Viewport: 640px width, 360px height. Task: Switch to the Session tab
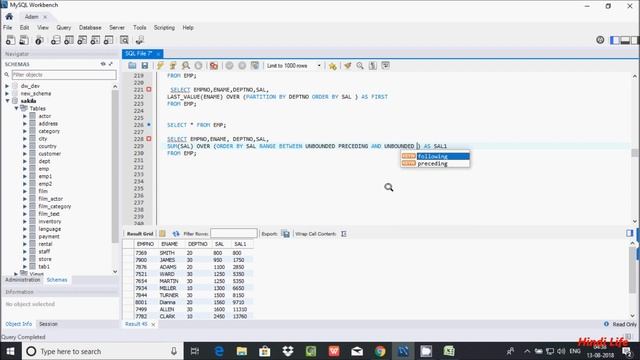pos(48,324)
